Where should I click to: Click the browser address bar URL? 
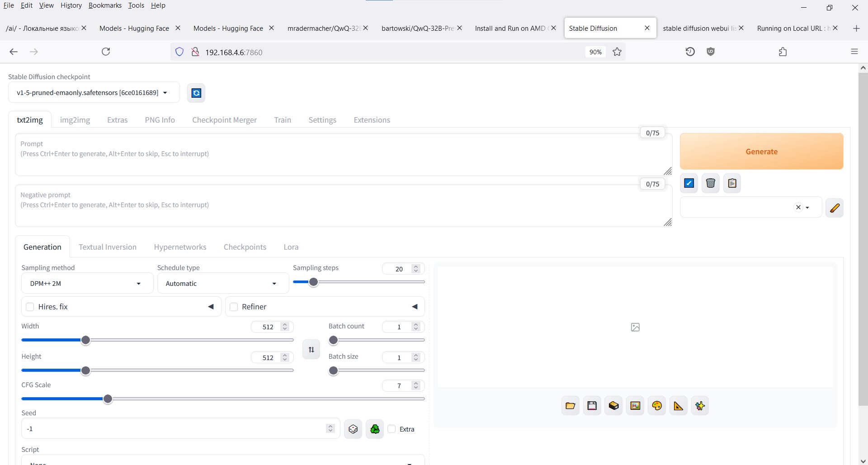coord(234,52)
